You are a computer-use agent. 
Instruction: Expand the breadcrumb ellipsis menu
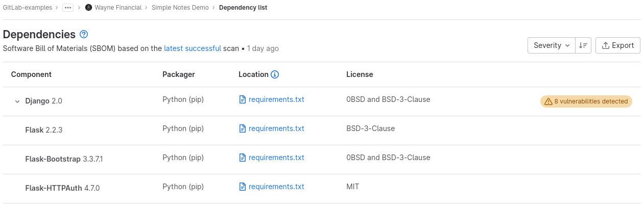[x=68, y=8]
